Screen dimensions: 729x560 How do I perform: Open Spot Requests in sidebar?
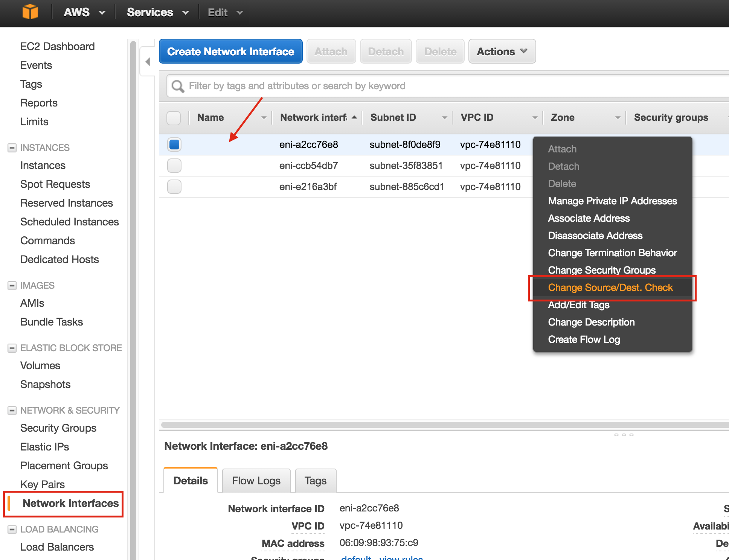[55, 184]
